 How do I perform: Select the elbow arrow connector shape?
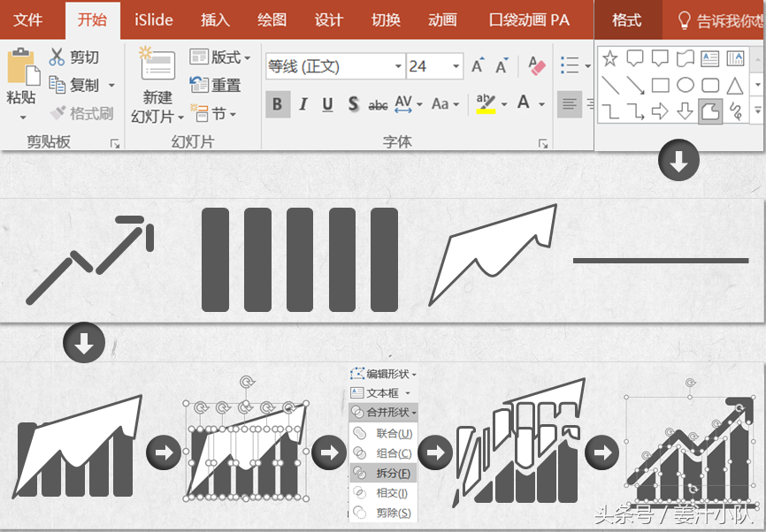[x=635, y=111]
